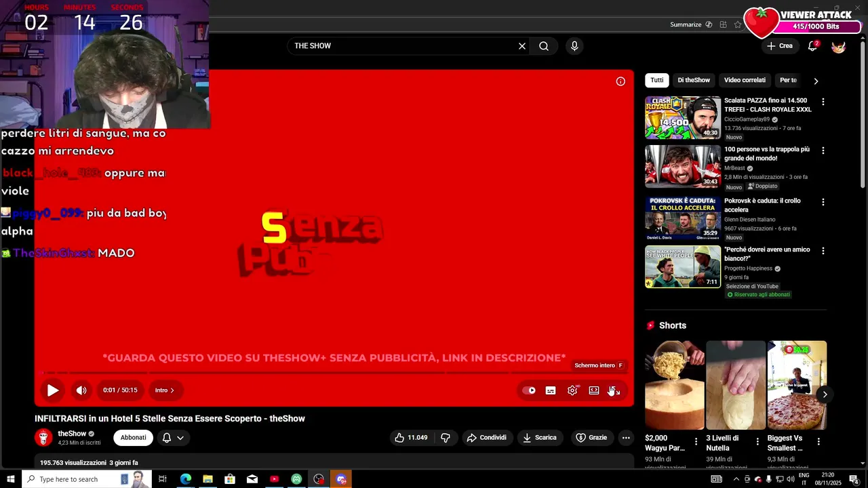Viewport: 868px width, 488px height.
Task: Open browser extensions icon beside star
Action: (x=724, y=24)
